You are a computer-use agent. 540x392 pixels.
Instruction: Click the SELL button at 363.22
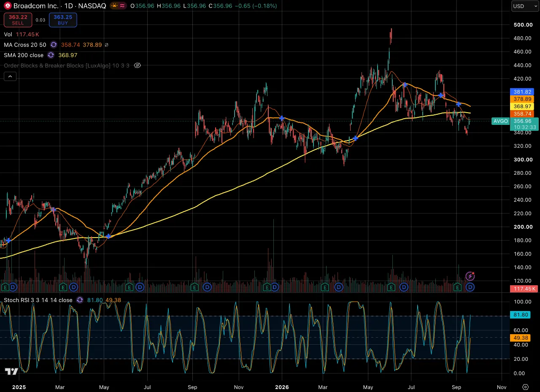(18, 20)
